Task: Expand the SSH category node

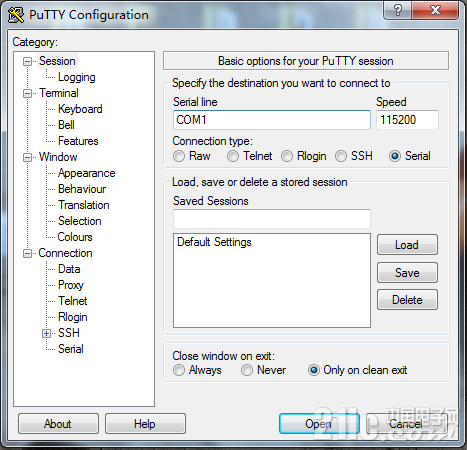Action: point(46,333)
